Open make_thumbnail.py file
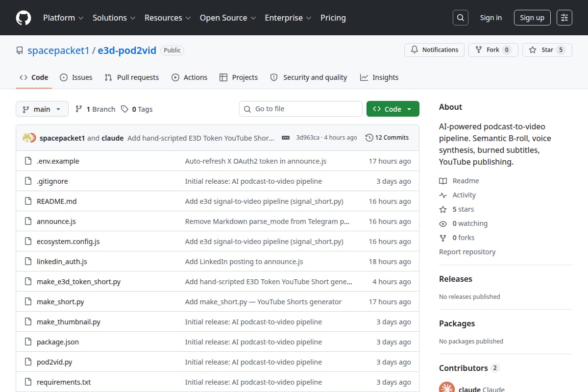 (69, 322)
